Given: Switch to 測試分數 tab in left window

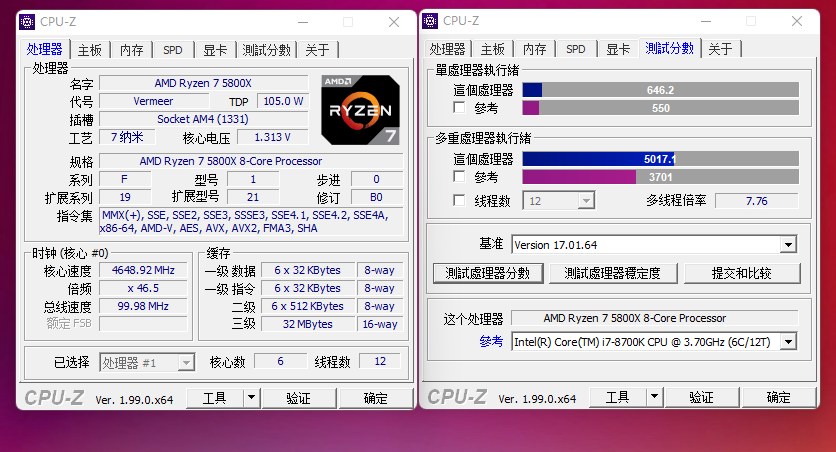Looking at the screenshot, I should pos(266,50).
